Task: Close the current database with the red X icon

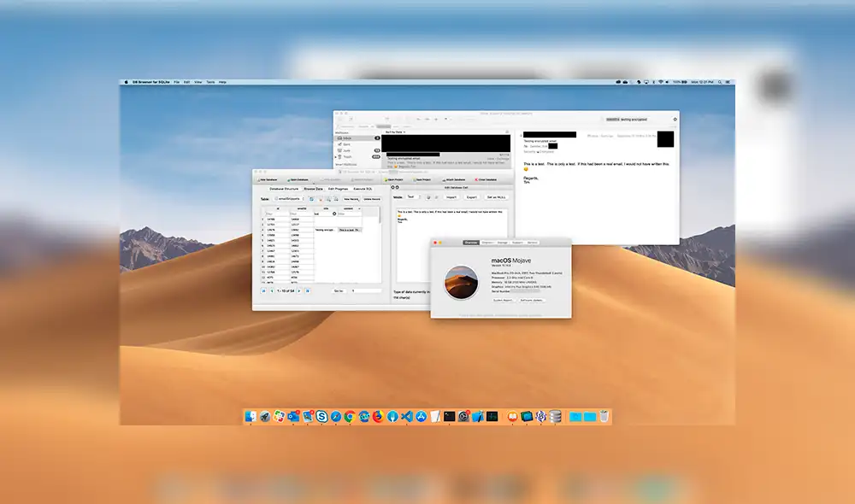Action: tap(485, 179)
